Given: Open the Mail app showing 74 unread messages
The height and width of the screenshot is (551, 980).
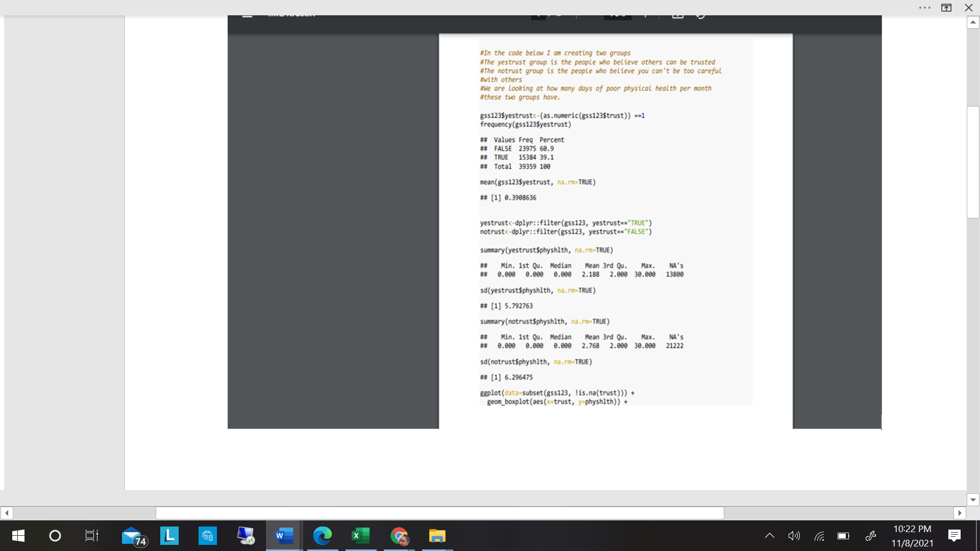Looking at the screenshot, I should point(133,536).
